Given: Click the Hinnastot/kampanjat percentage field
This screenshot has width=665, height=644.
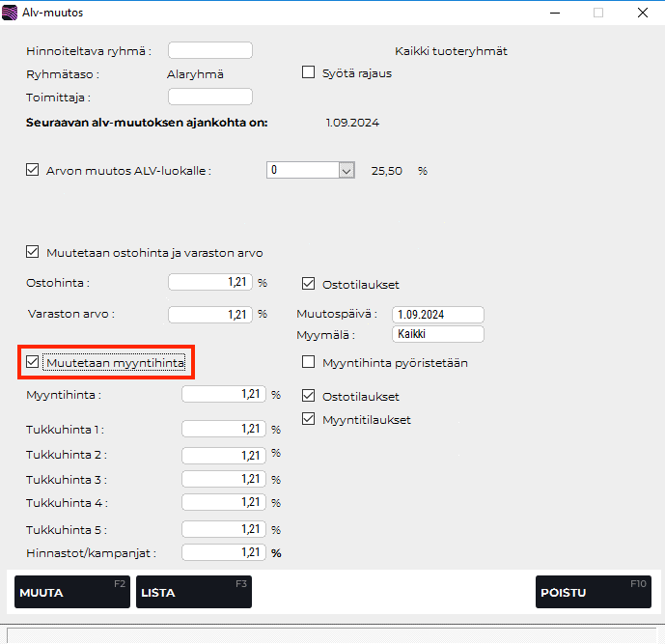Looking at the screenshot, I should [x=223, y=552].
